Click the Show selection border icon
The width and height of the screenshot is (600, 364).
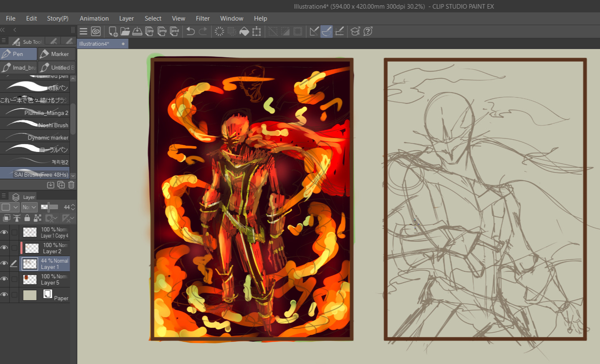coord(298,31)
